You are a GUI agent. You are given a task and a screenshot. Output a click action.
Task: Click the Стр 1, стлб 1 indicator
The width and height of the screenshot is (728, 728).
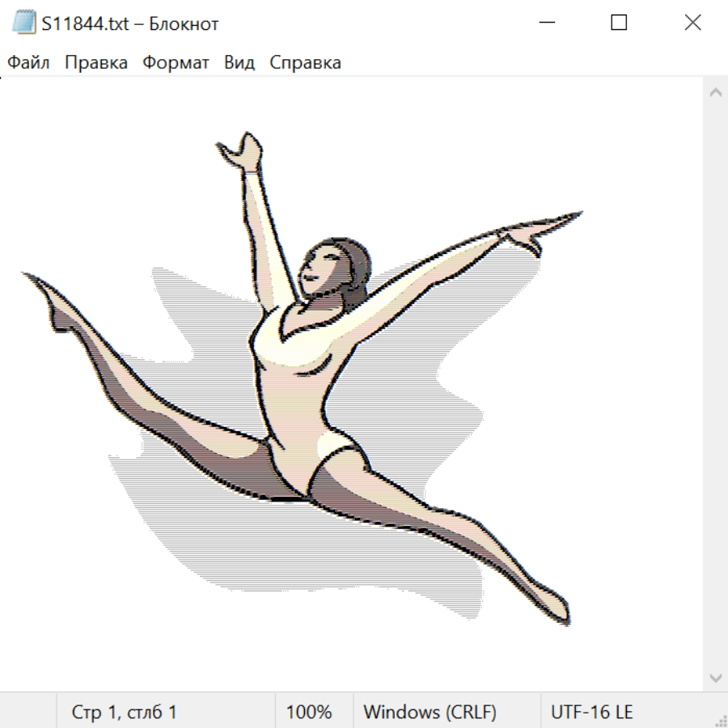tap(124, 713)
